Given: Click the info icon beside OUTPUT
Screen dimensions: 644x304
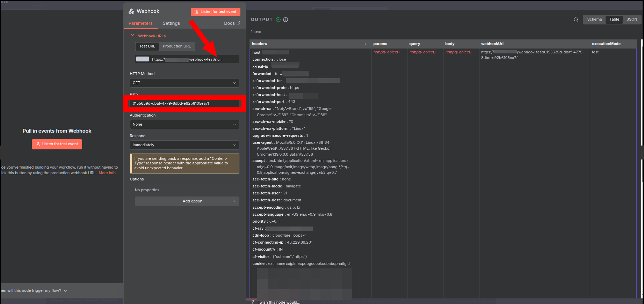Looking at the screenshot, I should (x=285, y=20).
